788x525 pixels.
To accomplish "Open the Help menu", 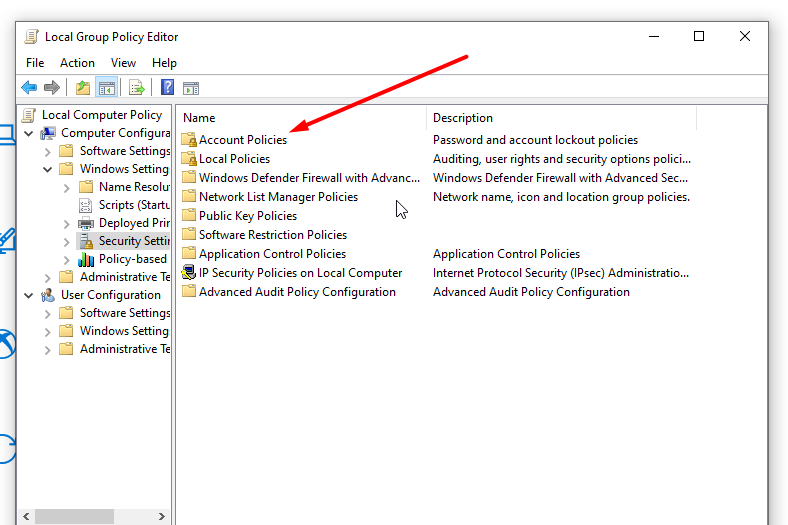I will [x=164, y=63].
